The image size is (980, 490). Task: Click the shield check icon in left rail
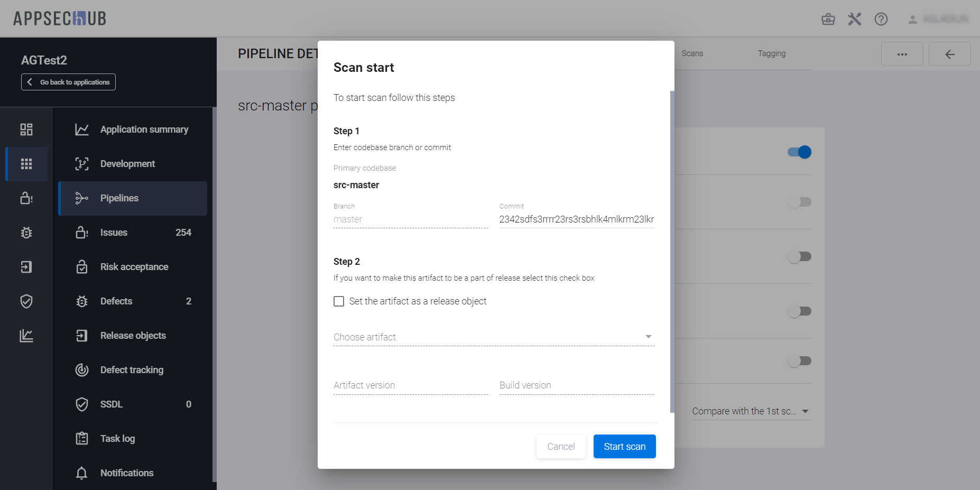[26, 301]
